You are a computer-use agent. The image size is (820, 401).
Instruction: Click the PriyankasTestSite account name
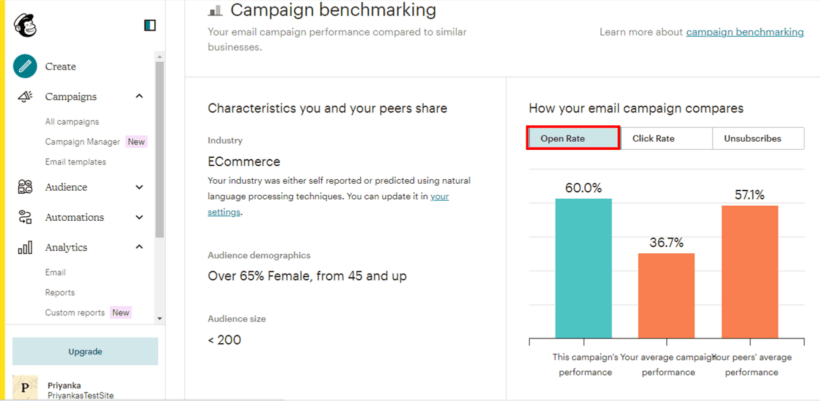click(81, 396)
